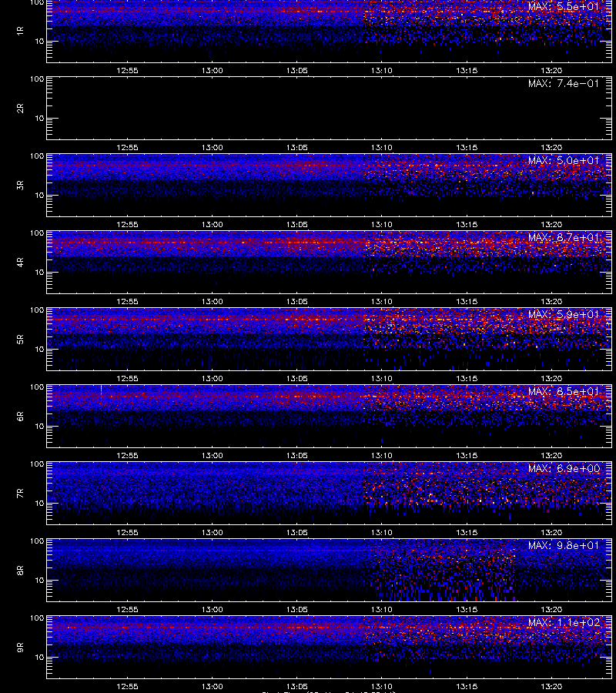Select the 9R panel axis label

coord(20,647)
